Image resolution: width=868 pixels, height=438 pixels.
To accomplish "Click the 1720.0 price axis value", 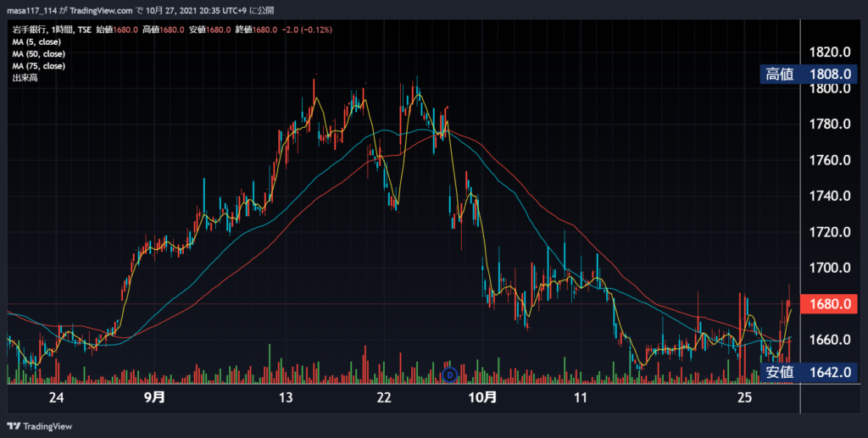I will pyautogui.click(x=829, y=232).
